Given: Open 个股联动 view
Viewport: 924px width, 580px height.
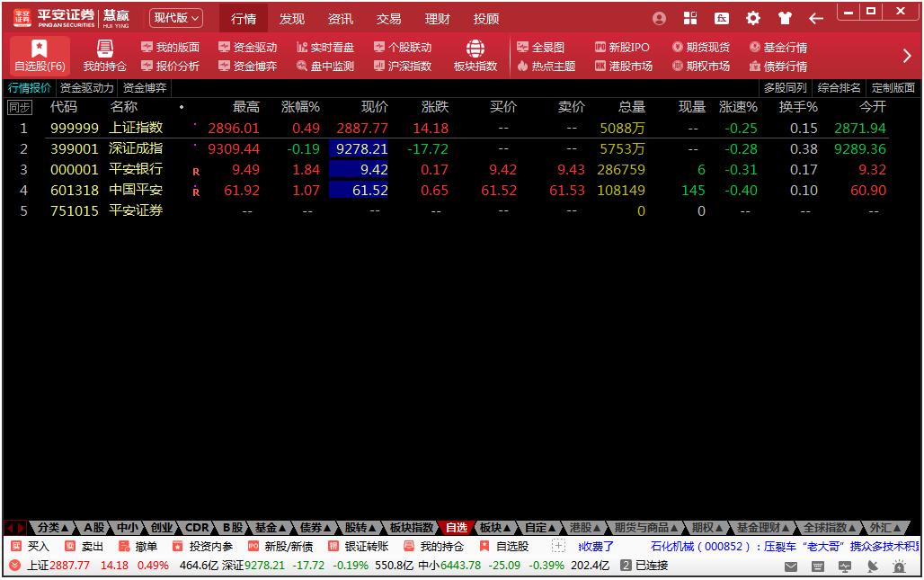Looking at the screenshot, I should click(x=403, y=47).
